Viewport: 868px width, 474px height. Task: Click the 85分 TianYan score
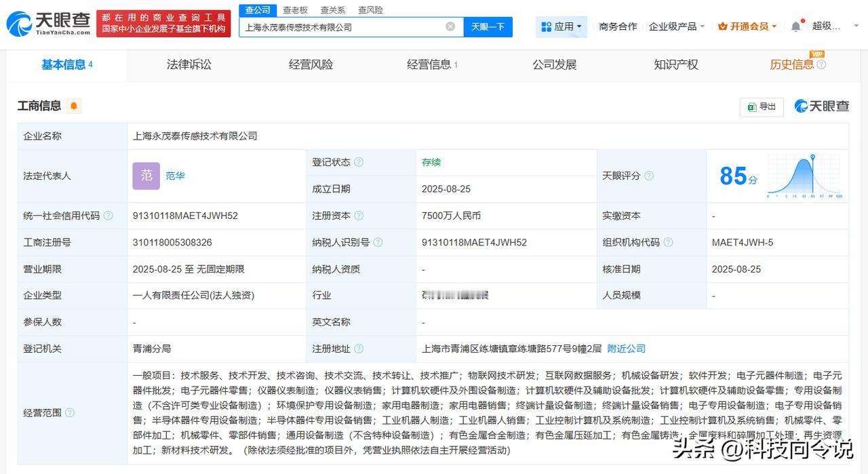738,176
